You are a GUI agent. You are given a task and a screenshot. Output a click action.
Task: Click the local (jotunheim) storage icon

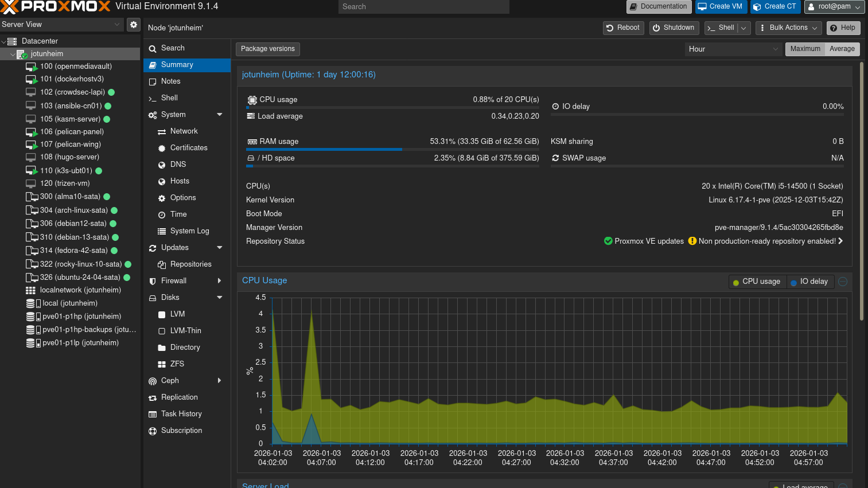31,303
